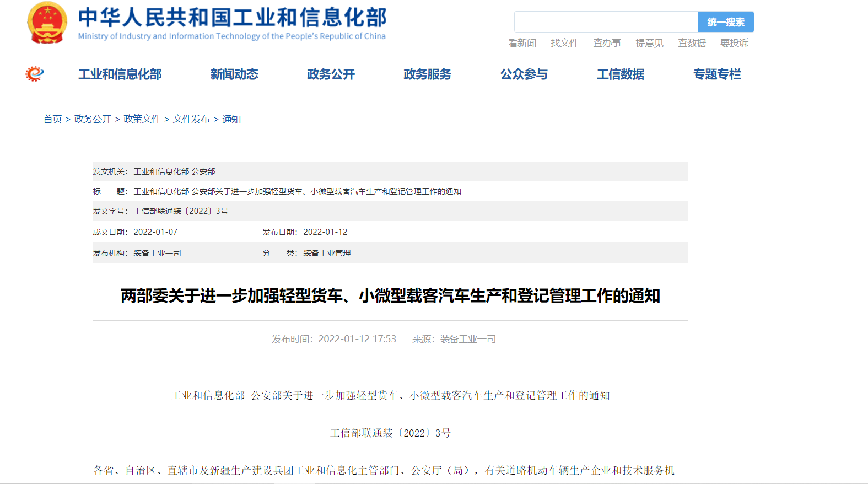The width and height of the screenshot is (868, 484).
Task: Click 通知 breadcrumb link
Action: tap(231, 119)
